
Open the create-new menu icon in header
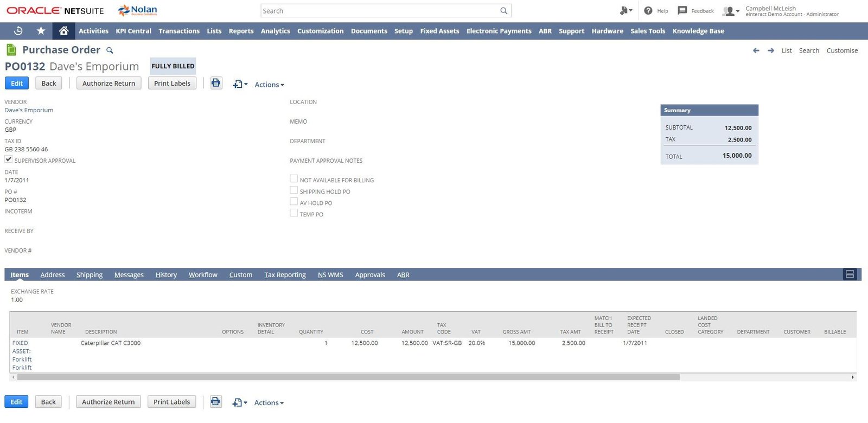pyautogui.click(x=626, y=10)
